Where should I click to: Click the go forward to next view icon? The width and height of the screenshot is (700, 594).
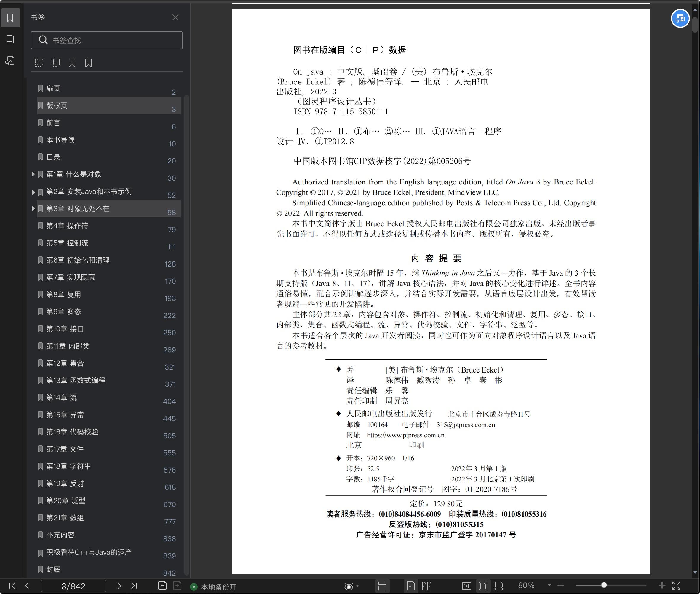[178, 586]
